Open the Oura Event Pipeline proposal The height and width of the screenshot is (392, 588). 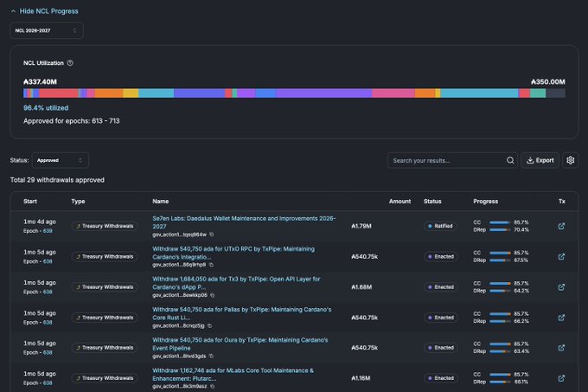pos(240,344)
